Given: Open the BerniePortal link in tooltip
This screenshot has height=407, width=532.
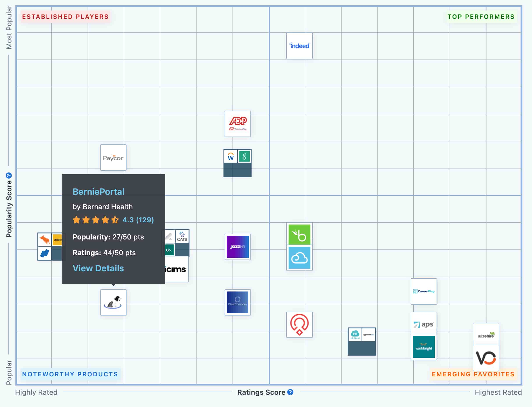Looking at the screenshot, I should (98, 192).
